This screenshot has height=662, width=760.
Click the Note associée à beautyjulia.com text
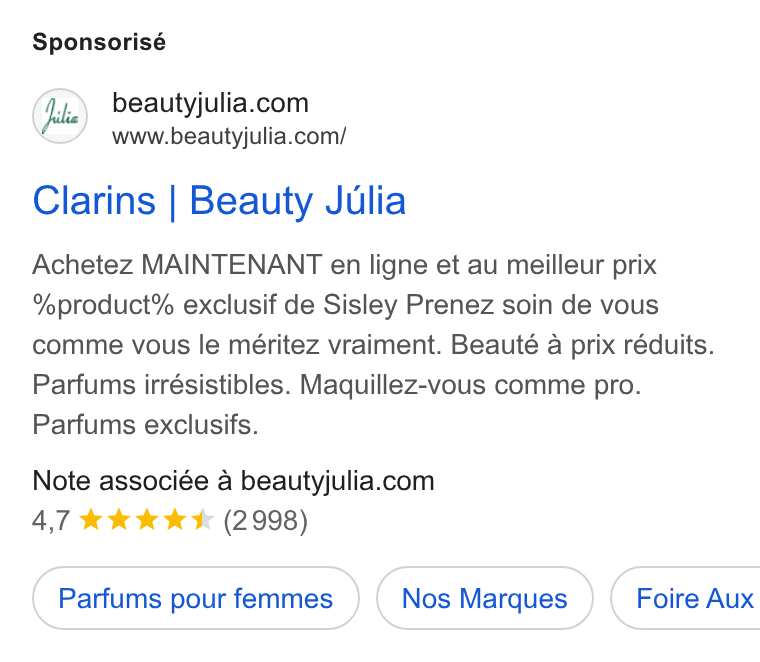click(x=233, y=481)
